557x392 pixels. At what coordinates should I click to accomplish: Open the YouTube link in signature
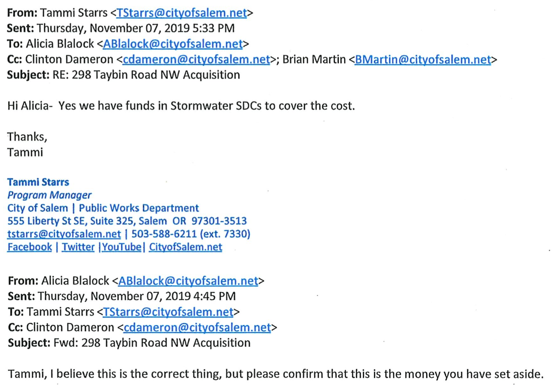[121, 247]
